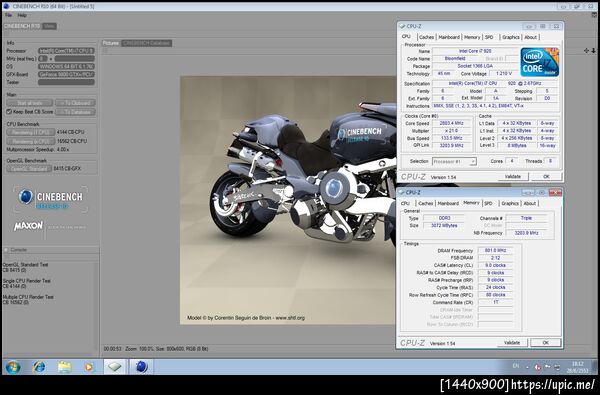
Task: Toggle Keep Best CB Score checkbox
Action: point(9,112)
